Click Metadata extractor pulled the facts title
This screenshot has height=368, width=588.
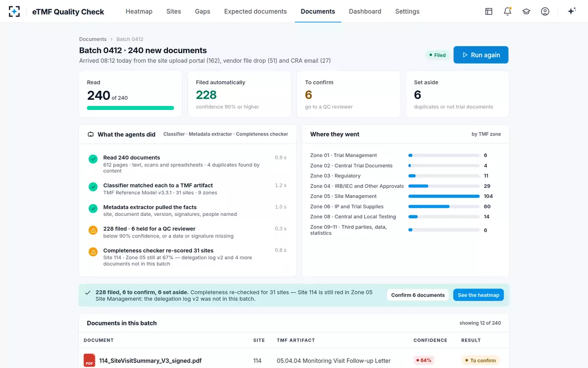point(150,207)
